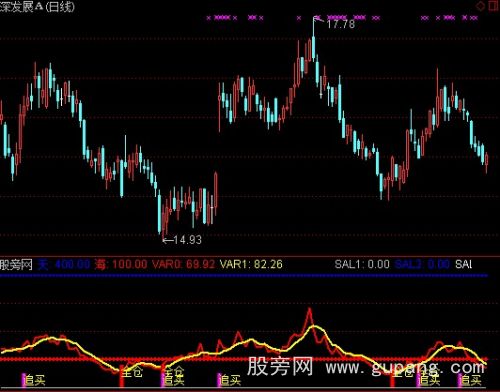The image size is (500, 392).
Task: Select the VAR1: 82.26 readout
Action: (x=251, y=265)
